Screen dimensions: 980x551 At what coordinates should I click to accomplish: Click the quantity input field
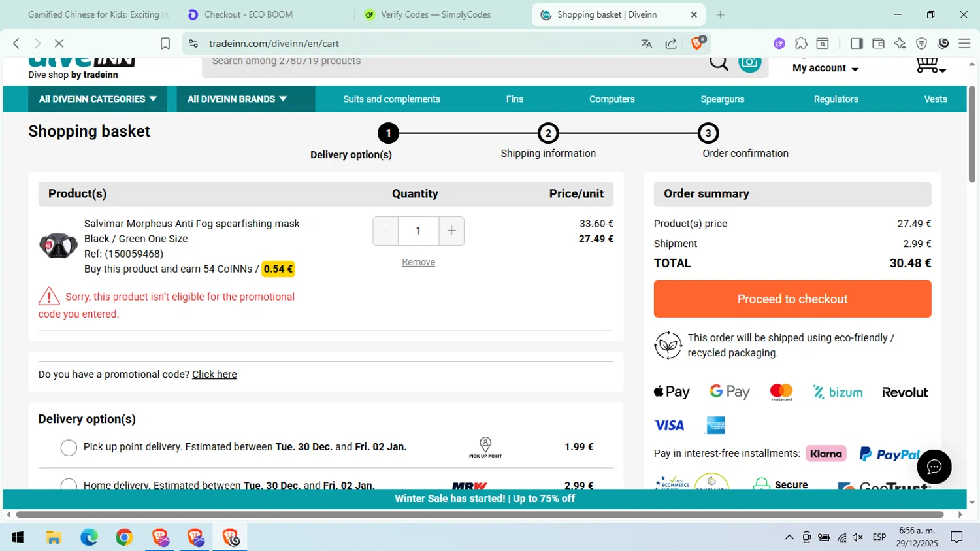point(418,231)
